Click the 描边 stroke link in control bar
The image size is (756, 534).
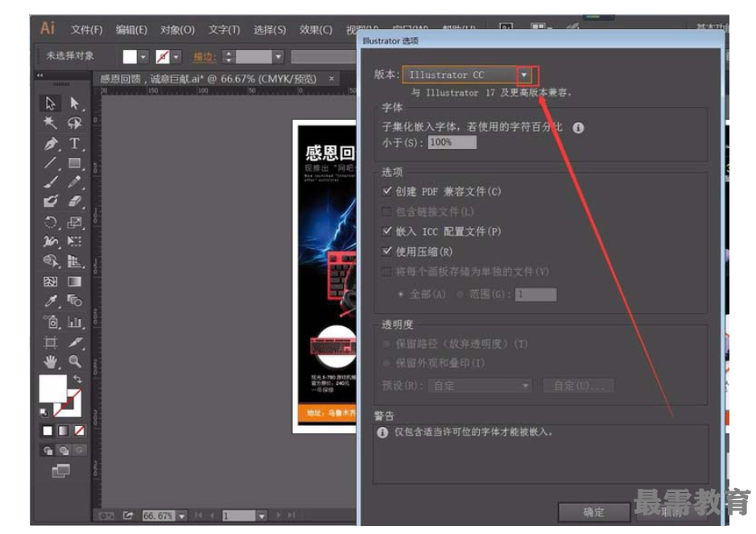click(204, 57)
